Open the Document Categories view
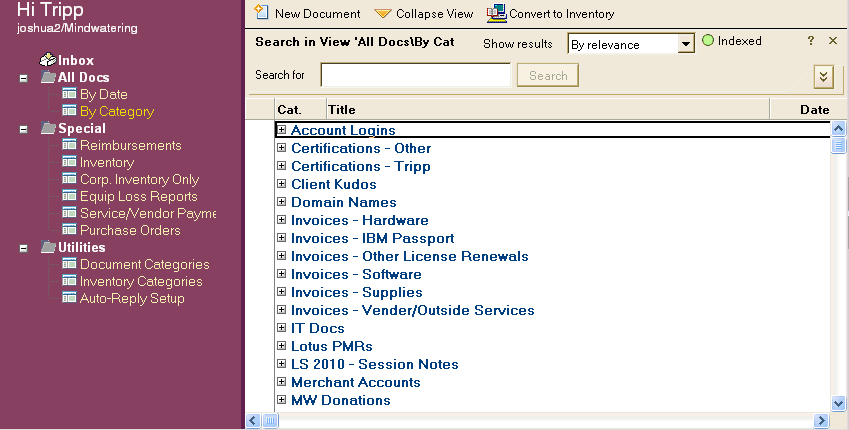The height and width of the screenshot is (430, 849). [144, 264]
